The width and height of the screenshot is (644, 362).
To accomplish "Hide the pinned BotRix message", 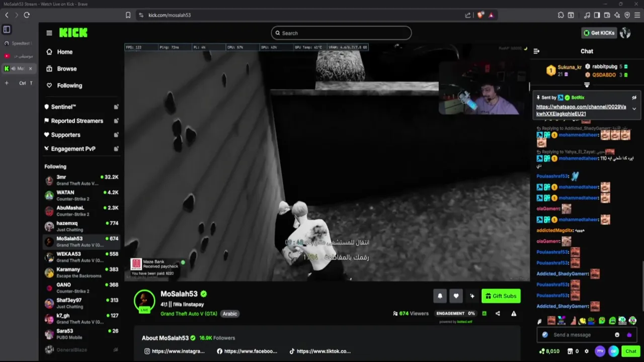I will click(634, 98).
